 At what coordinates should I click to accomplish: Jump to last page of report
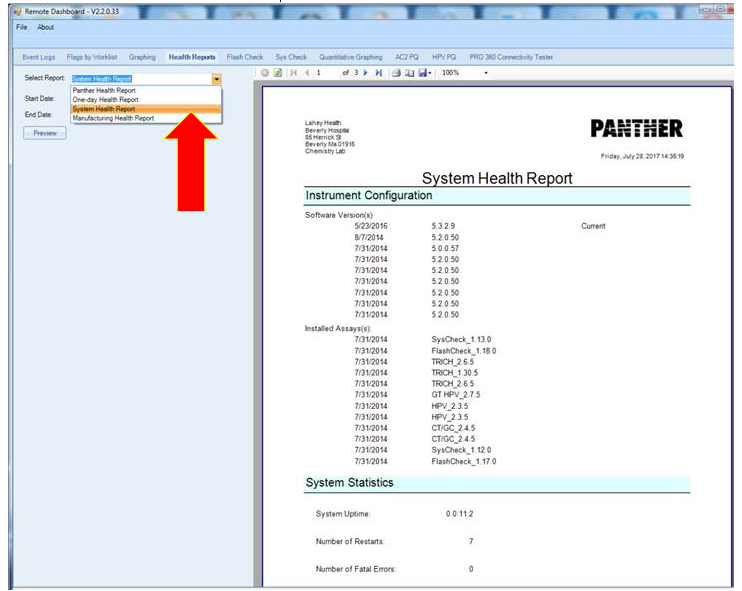(x=378, y=73)
